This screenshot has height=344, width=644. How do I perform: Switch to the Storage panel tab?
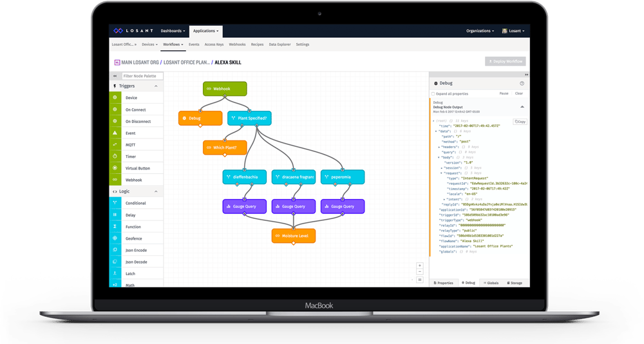point(515,283)
